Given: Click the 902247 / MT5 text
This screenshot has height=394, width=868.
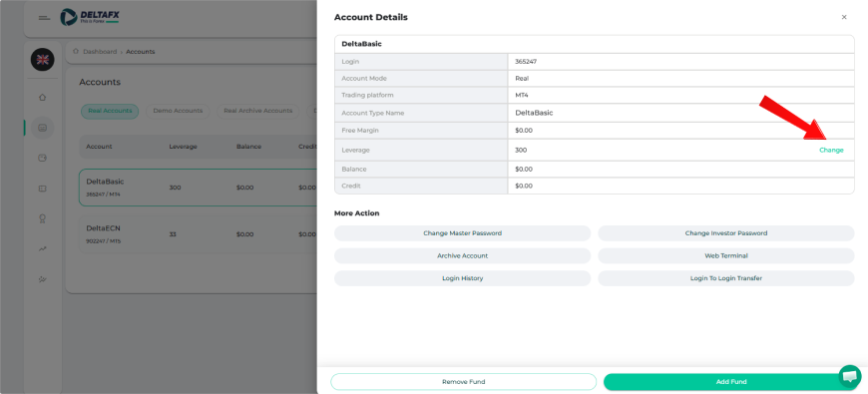Looking at the screenshot, I should [103, 241].
